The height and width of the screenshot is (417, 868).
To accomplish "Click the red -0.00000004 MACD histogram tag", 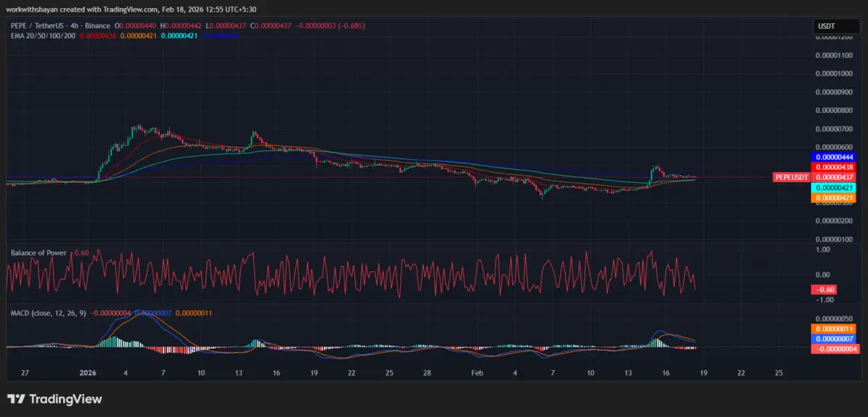I will [x=835, y=348].
